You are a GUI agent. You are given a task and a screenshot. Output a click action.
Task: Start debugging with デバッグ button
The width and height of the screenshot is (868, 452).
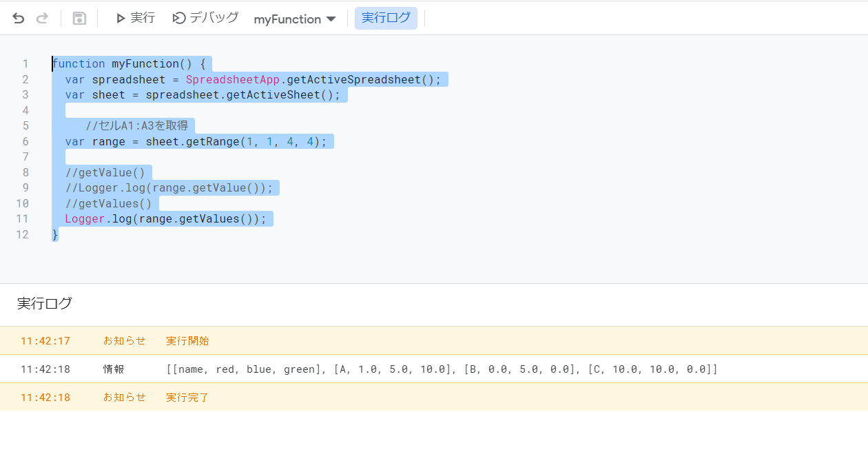coord(205,19)
